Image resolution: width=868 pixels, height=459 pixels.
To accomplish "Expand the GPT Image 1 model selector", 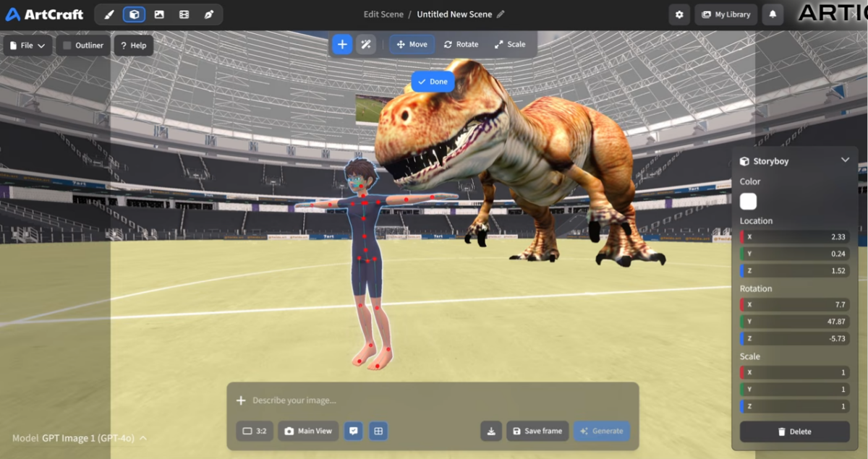I will pos(80,438).
